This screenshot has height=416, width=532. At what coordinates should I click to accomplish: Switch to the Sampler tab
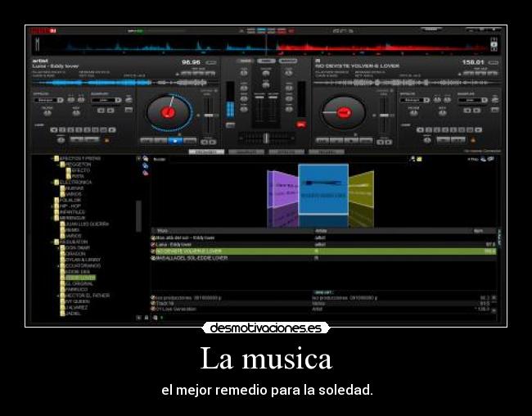(246, 151)
